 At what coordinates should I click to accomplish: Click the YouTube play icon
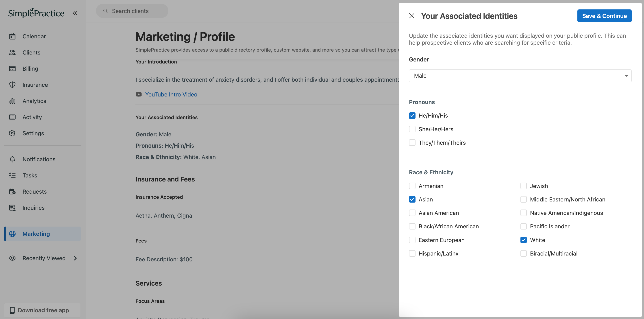pos(139,94)
